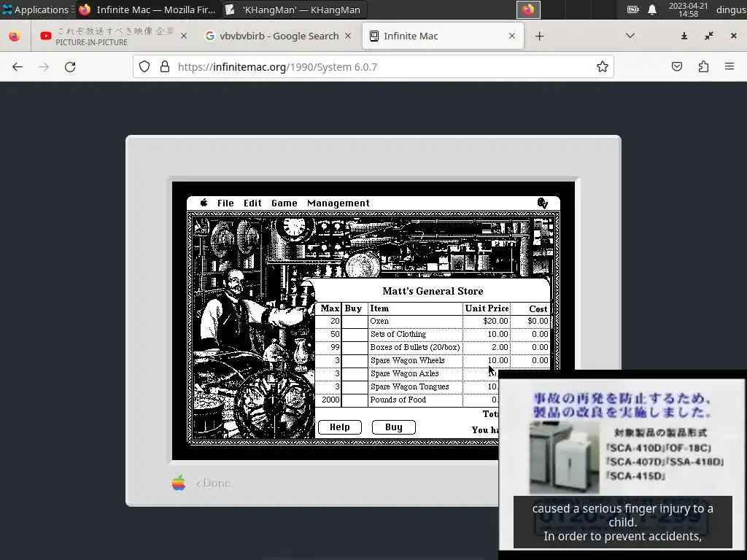Select the Infinite Mac tab

(x=443, y=36)
